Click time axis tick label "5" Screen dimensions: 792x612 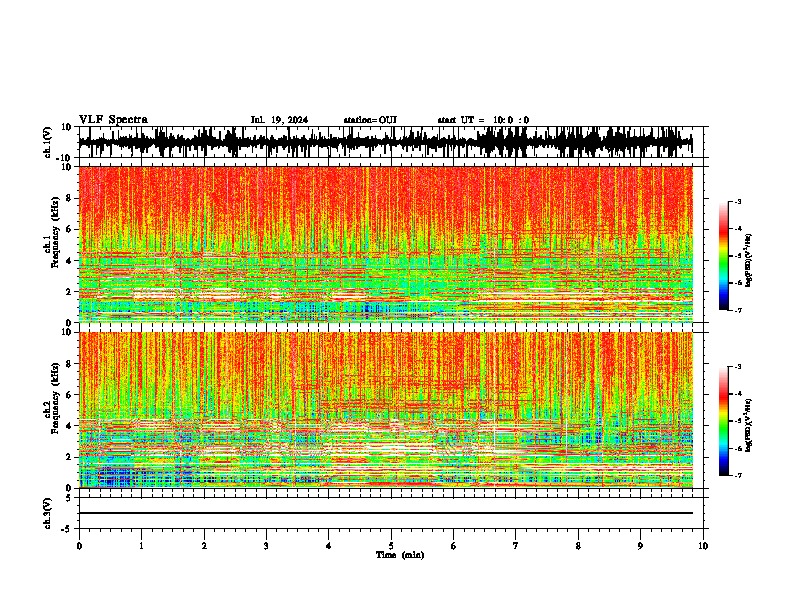pyautogui.click(x=391, y=546)
